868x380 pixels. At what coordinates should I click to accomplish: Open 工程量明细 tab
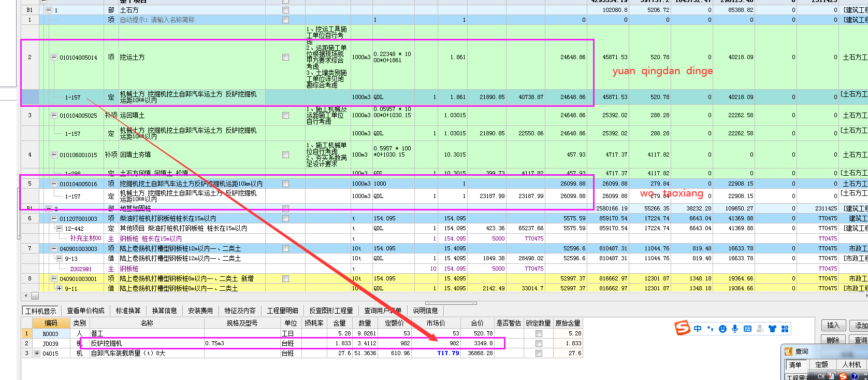tap(282, 311)
